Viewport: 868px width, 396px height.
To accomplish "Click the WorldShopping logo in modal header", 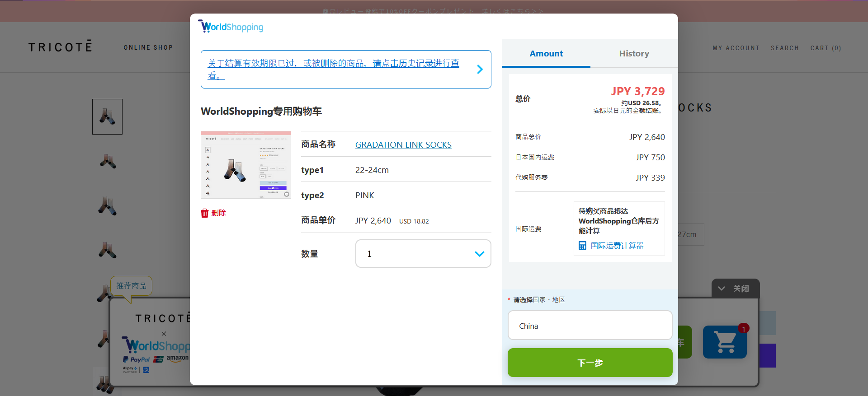I will coord(231,27).
